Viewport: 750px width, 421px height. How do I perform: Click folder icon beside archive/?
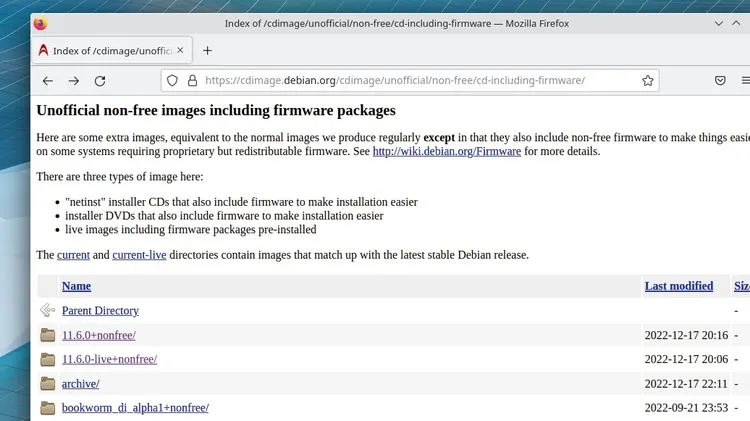point(47,383)
